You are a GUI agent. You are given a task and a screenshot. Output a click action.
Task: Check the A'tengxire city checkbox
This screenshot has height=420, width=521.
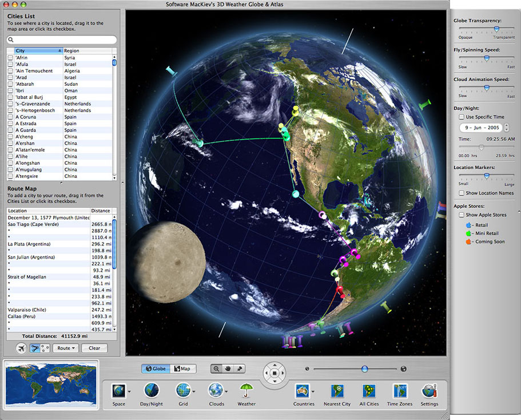coord(10,176)
